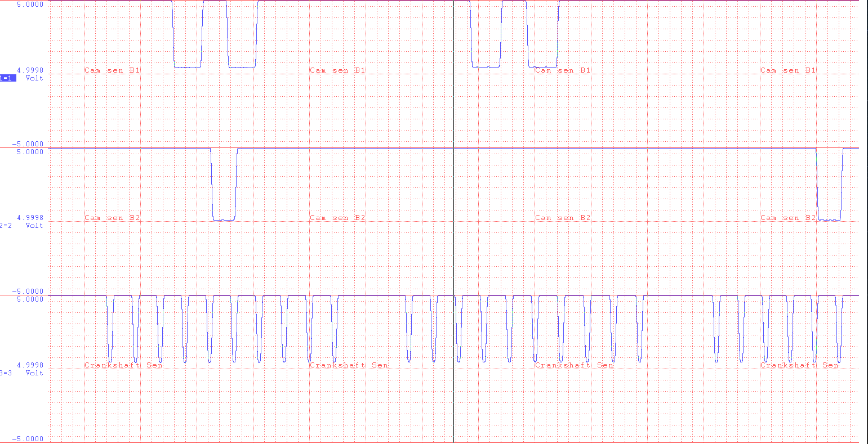The height and width of the screenshot is (444, 868).
Task: Click the leftmost Crankshaft Sen trace label
Action: (123, 365)
